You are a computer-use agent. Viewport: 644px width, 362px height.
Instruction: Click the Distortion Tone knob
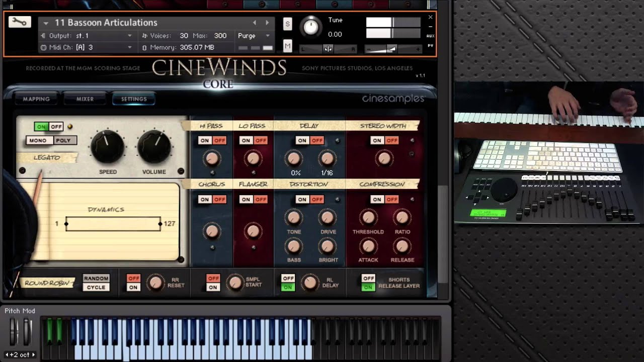pyautogui.click(x=293, y=218)
